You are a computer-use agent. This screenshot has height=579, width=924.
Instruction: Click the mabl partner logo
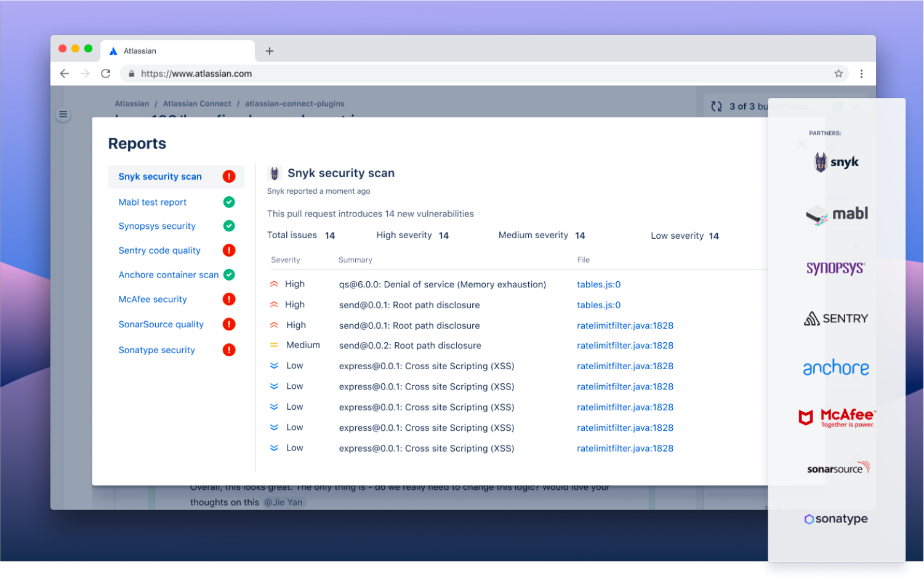[x=837, y=214]
